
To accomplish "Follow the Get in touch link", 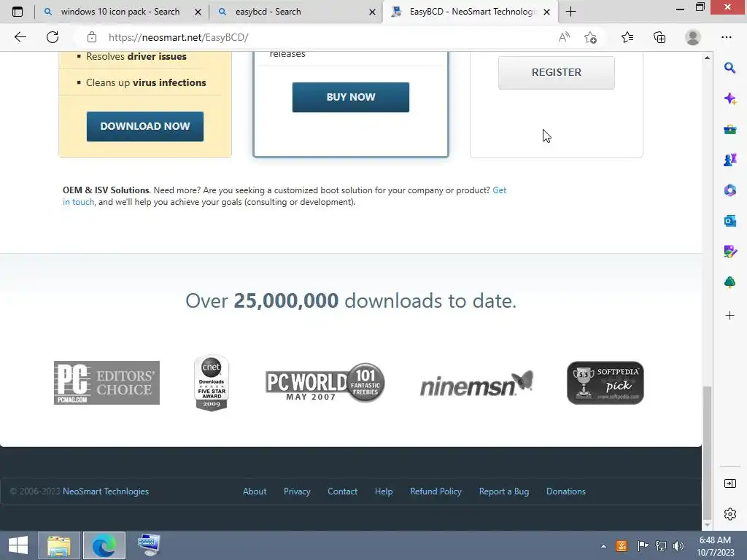I will pos(499,190).
